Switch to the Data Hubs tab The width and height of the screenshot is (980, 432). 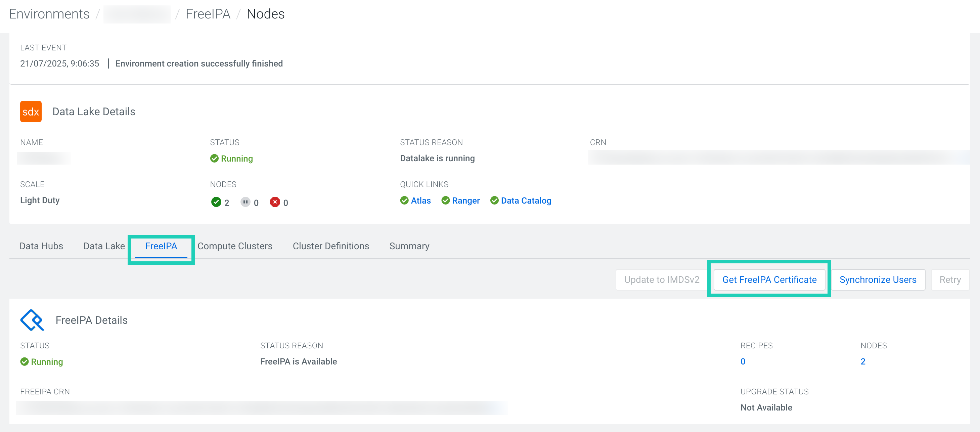pos(41,246)
